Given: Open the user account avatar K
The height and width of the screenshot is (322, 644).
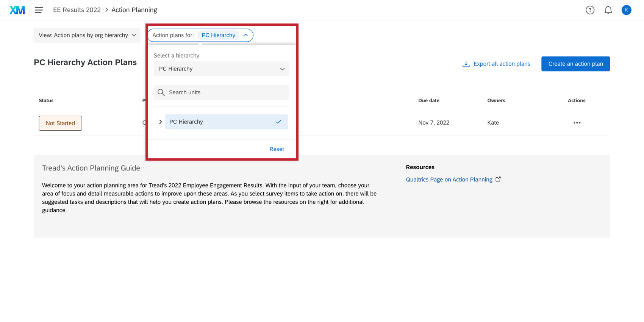Looking at the screenshot, I should pos(626,10).
